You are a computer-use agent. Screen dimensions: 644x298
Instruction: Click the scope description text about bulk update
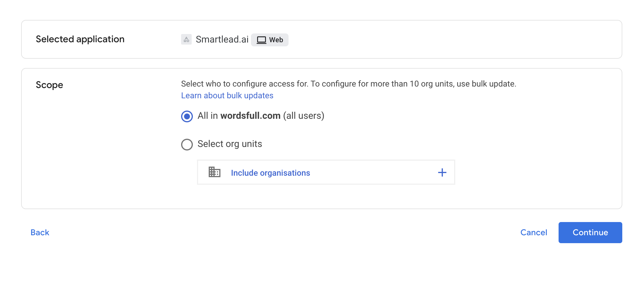point(348,84)
